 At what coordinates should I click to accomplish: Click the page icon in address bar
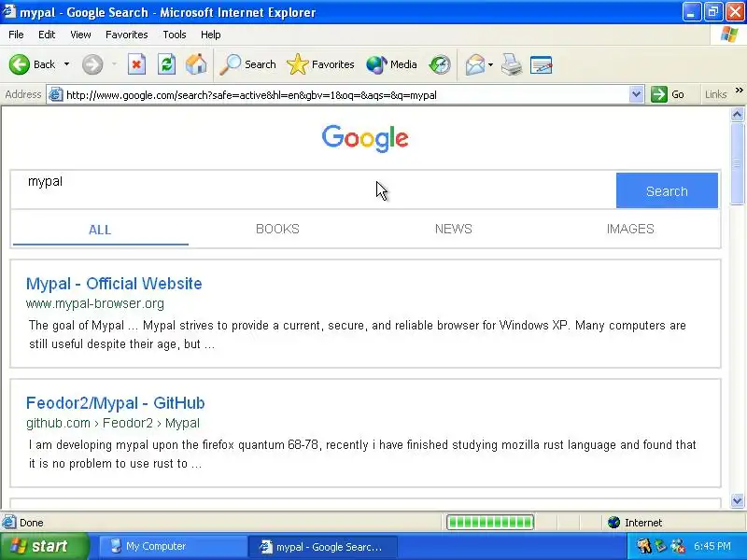[56, 95]
